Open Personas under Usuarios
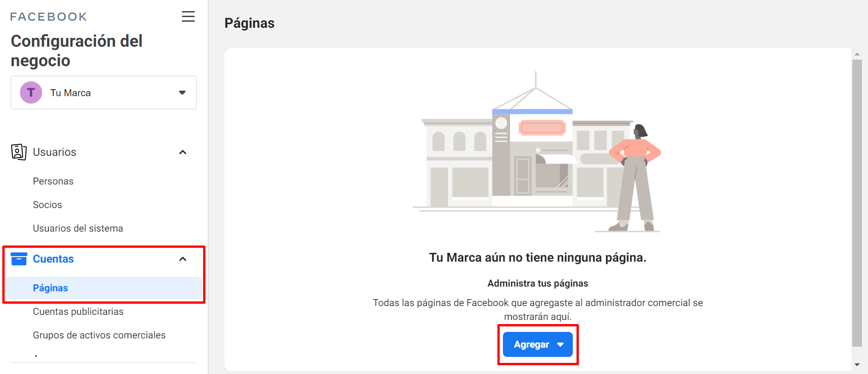 [x=53, y=181]
